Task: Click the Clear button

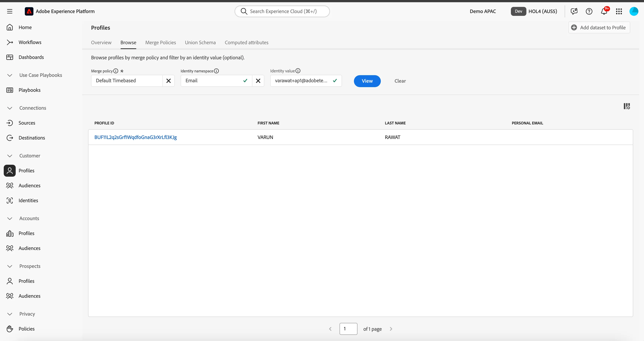Action: tap(400, 81)
